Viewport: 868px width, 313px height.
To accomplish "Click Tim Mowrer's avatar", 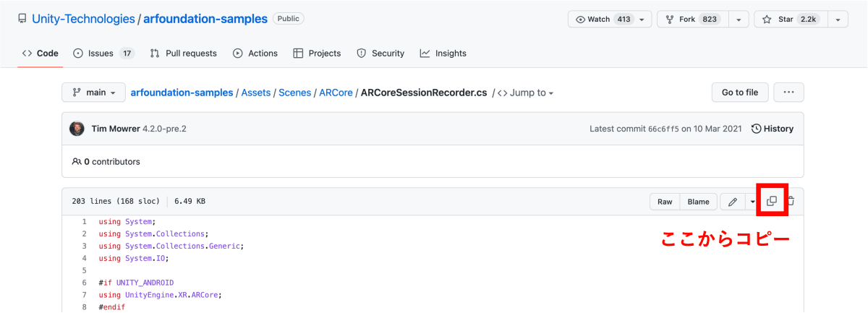I will click(x=77, y=129).
